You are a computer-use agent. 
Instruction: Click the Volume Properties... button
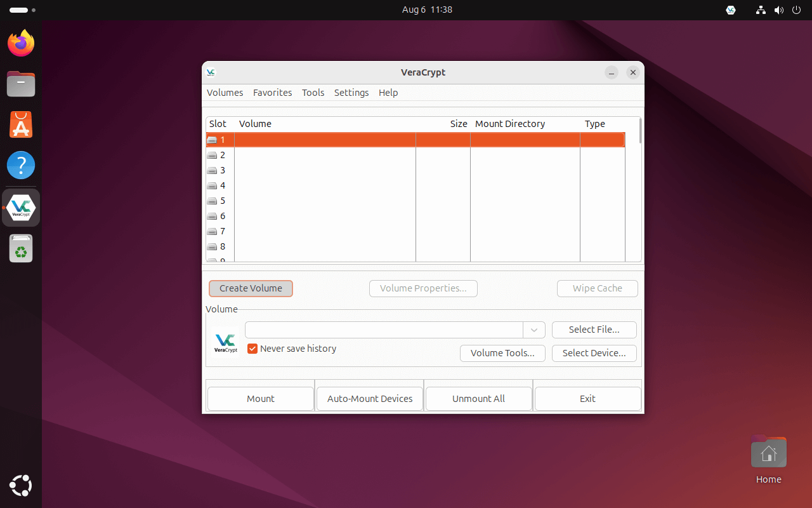point(423,288)
